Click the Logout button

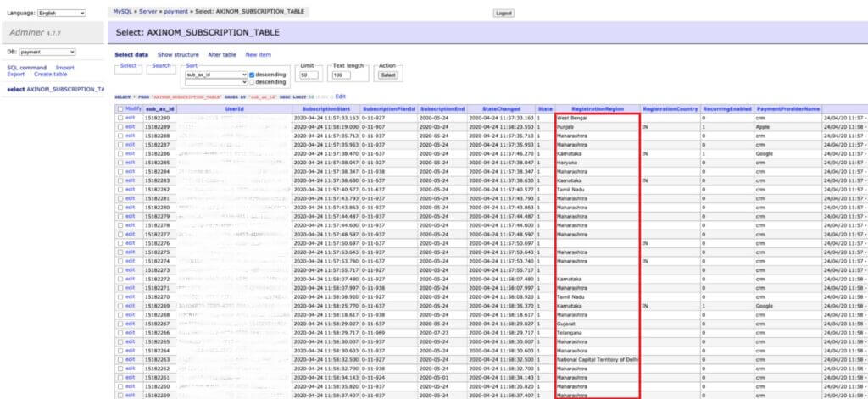click(x=504, y=13)
